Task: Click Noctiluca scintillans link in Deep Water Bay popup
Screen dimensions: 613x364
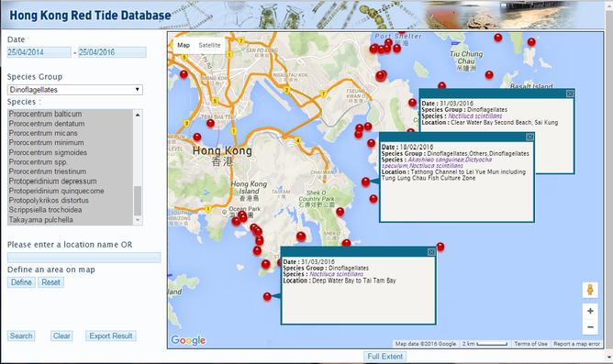Action: [337, 274]
